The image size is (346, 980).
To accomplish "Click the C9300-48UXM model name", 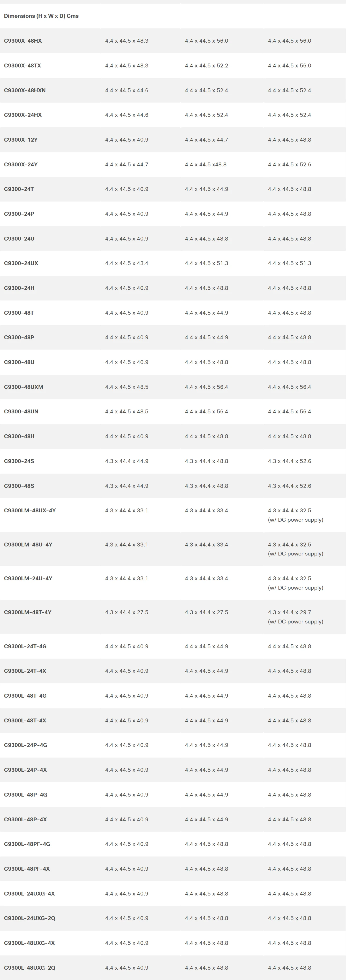I will point(24,387).
